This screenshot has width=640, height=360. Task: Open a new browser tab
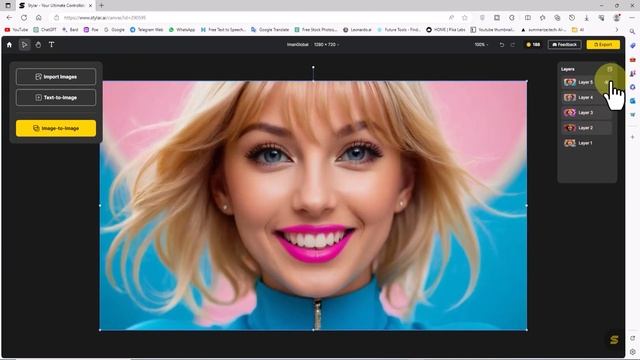pos(102,5)
